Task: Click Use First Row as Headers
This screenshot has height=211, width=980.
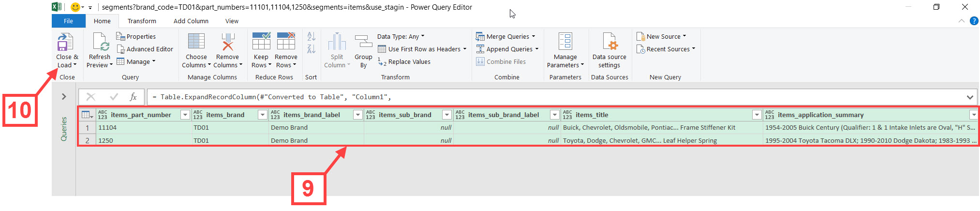Action: (422, 49)
